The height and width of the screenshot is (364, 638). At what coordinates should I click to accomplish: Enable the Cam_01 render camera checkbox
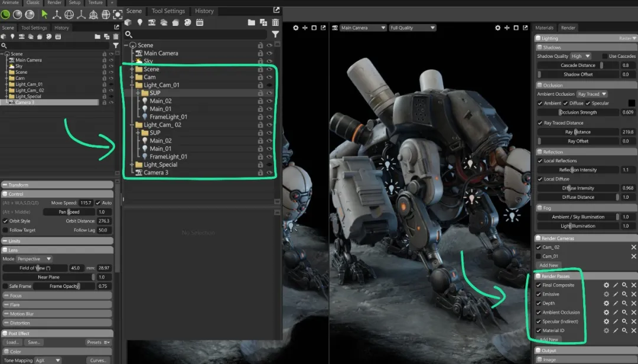click(x=539, y=256)
